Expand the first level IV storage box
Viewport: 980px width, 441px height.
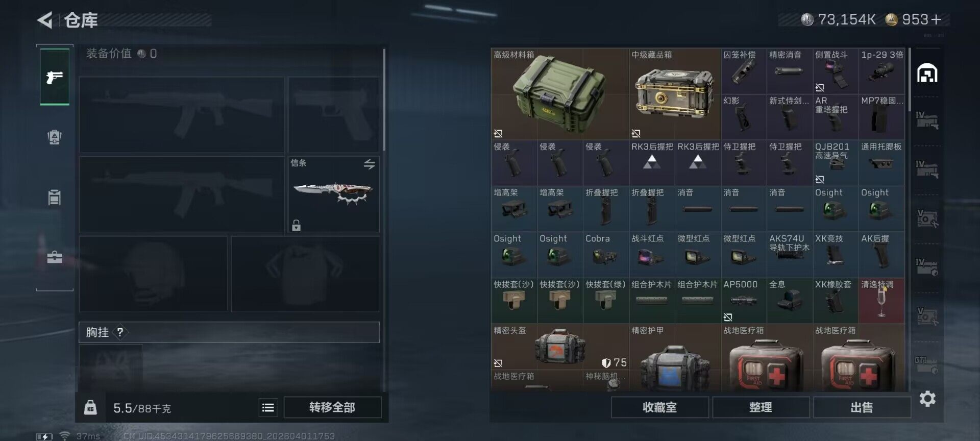(927, 120)
